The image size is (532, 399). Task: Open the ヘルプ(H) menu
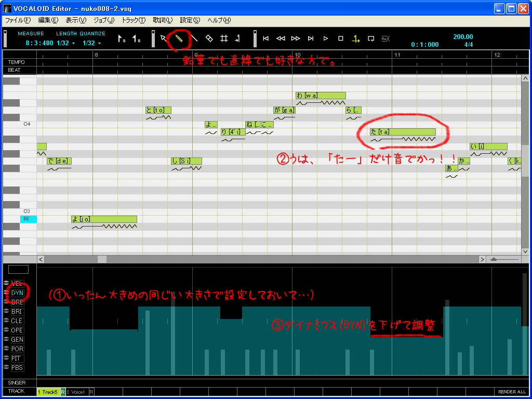click(219, 20)
